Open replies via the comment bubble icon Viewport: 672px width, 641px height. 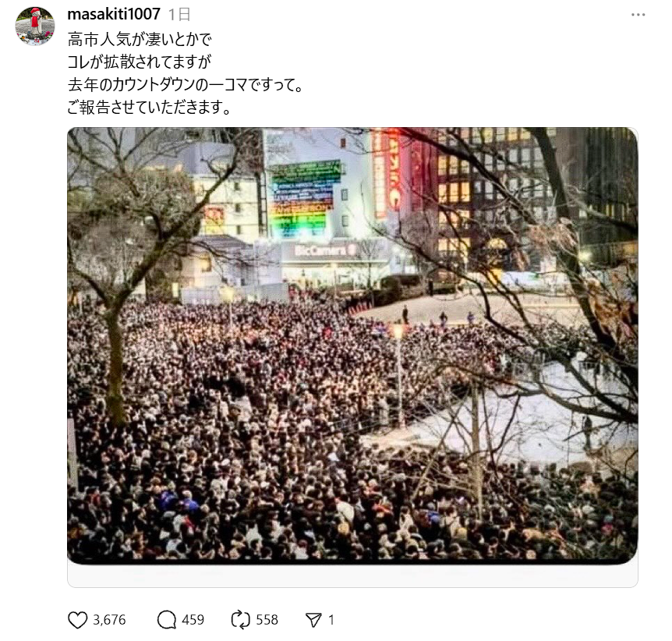pyautogui.click(x=166, y=620)
